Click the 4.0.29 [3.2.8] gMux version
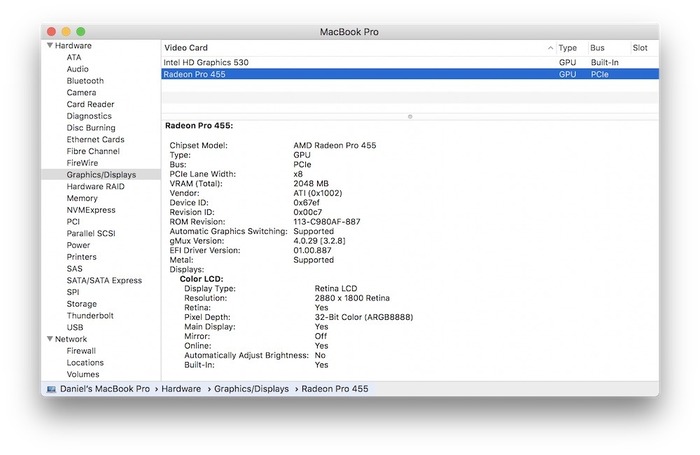700x455 pixels. (x=319, y=241)
